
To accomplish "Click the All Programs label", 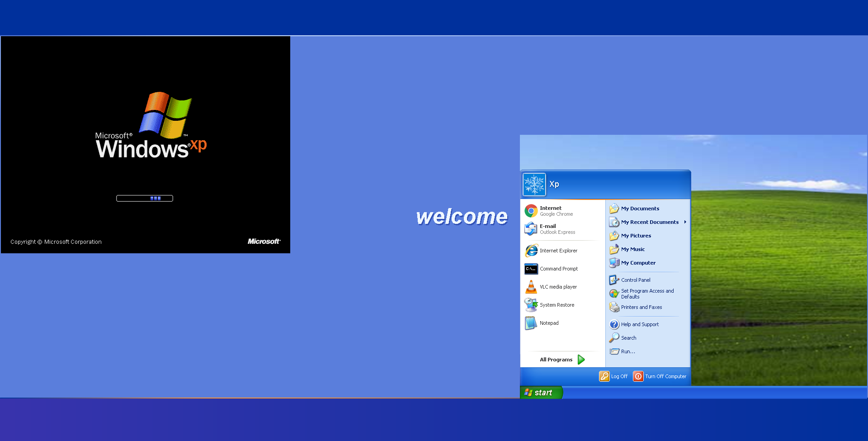I will 556,360.
